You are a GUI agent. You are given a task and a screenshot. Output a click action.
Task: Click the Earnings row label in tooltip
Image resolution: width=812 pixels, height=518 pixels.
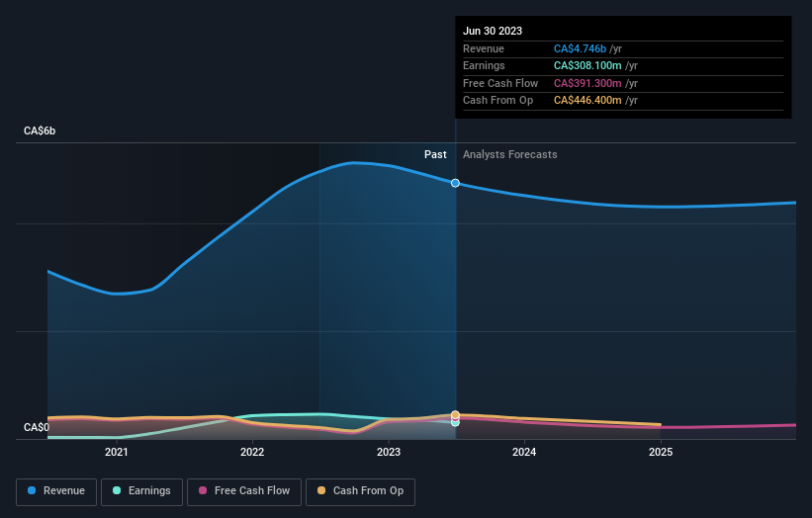click(x=484, y=65)
